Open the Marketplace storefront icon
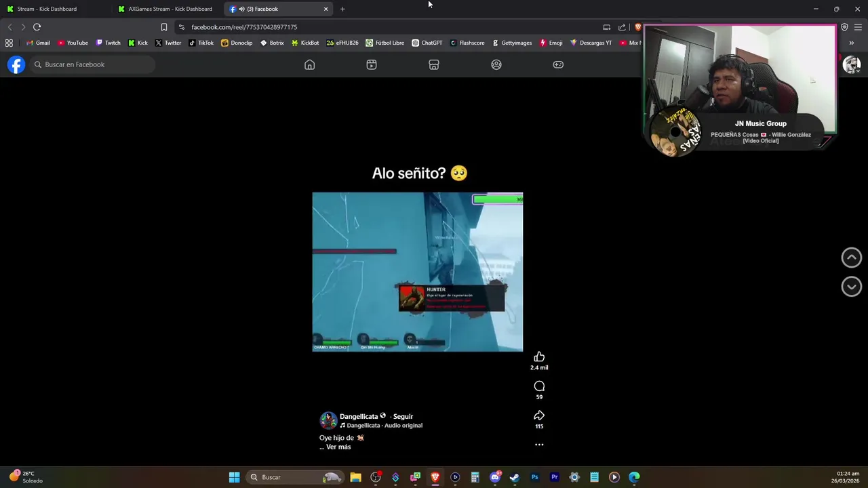Screen dimensions: 868x488 click(x=434, y=64)
